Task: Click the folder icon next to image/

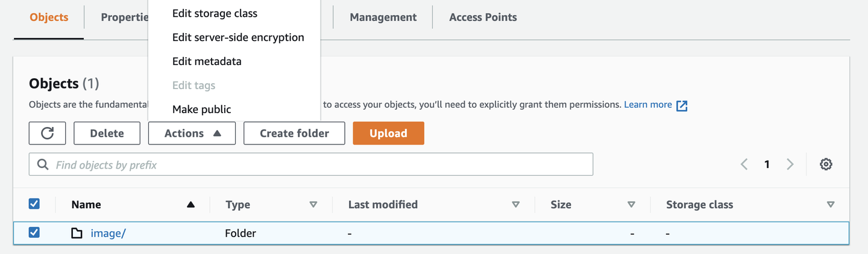Action: 77,233
